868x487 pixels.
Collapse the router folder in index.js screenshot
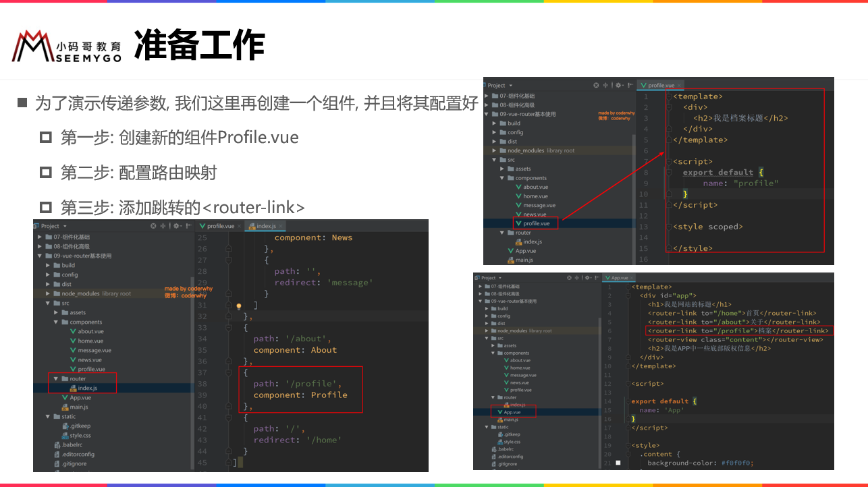[x=56, y=378]
